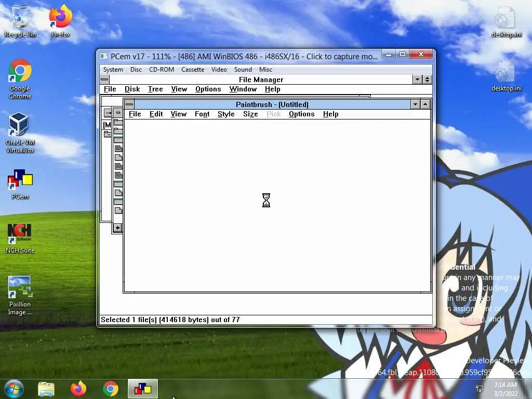The height and width of the screenshot is (399, 532).
Task: Open the File Manager Options menu
Action: 208,89
